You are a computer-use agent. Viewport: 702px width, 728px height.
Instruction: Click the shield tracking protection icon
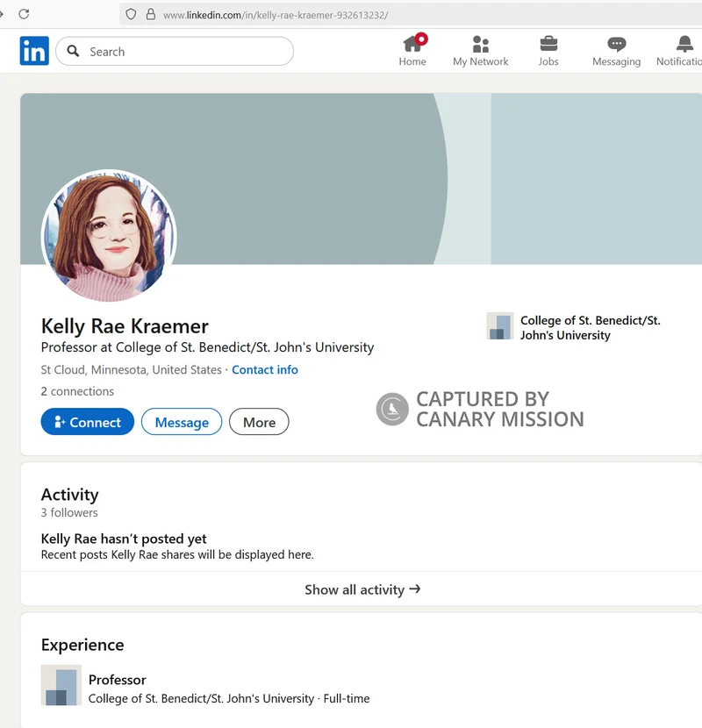131,14
